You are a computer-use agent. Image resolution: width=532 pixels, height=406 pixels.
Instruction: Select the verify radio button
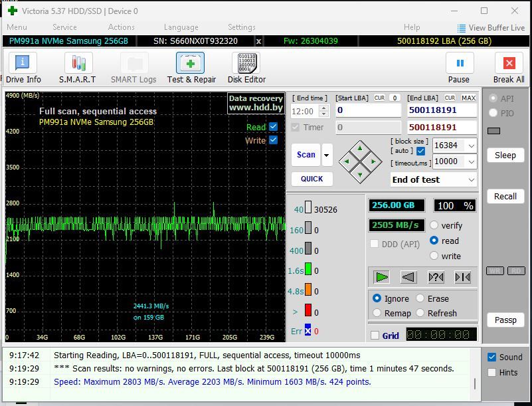point(434,225)
